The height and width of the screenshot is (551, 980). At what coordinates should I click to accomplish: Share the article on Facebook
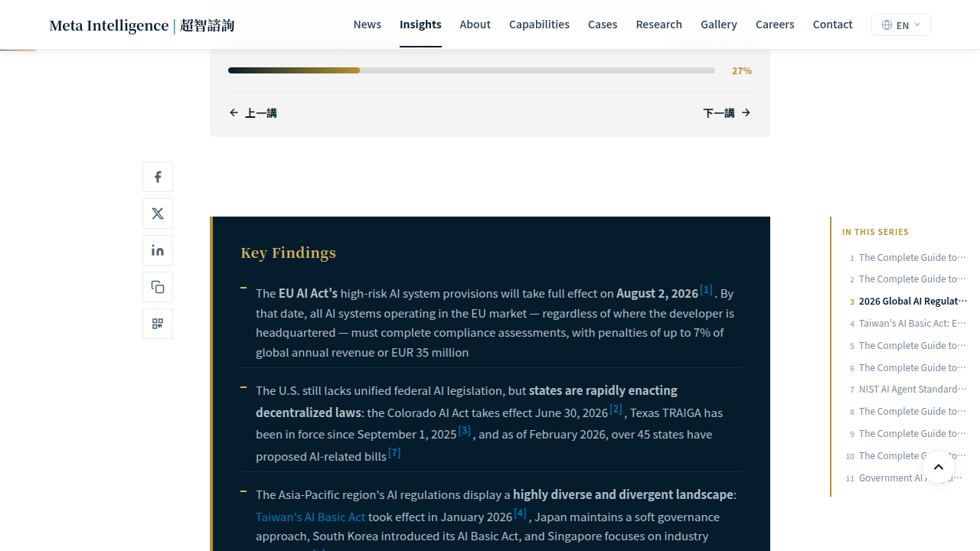point(158,177)
